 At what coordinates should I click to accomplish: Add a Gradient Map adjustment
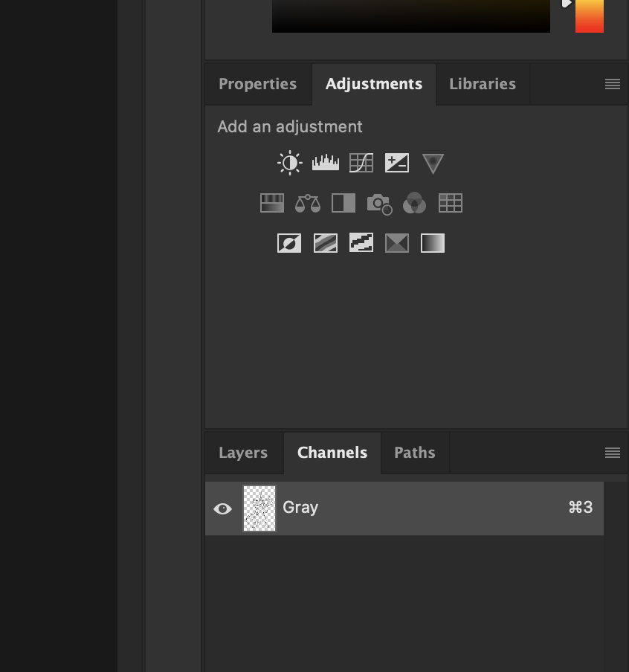point(432,243)
